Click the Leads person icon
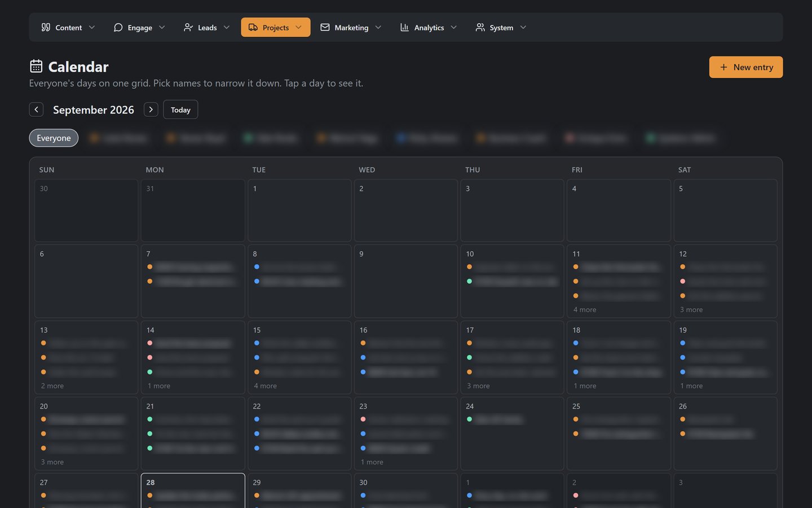The width and height of the screenshot is (812, 508). pyautogui.click(x=188, y=27)
